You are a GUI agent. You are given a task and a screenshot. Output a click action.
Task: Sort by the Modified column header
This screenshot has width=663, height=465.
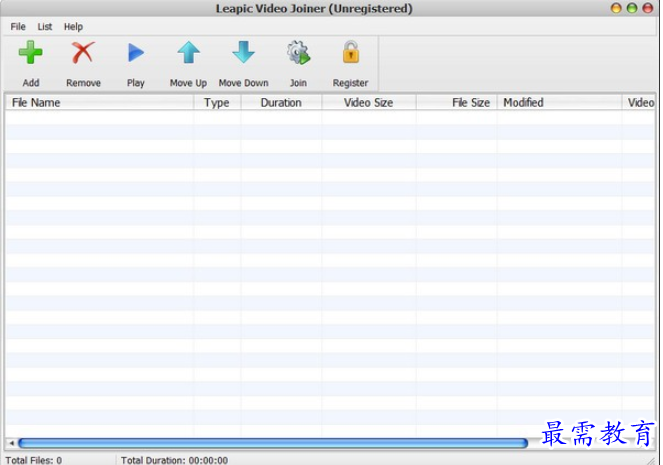559,102
